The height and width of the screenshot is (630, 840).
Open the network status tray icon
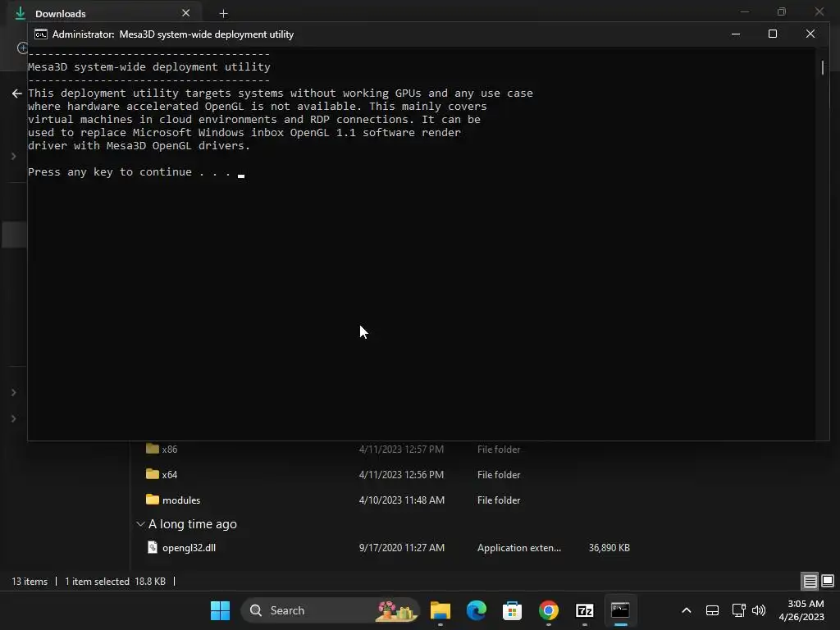(x=739, y=610)
